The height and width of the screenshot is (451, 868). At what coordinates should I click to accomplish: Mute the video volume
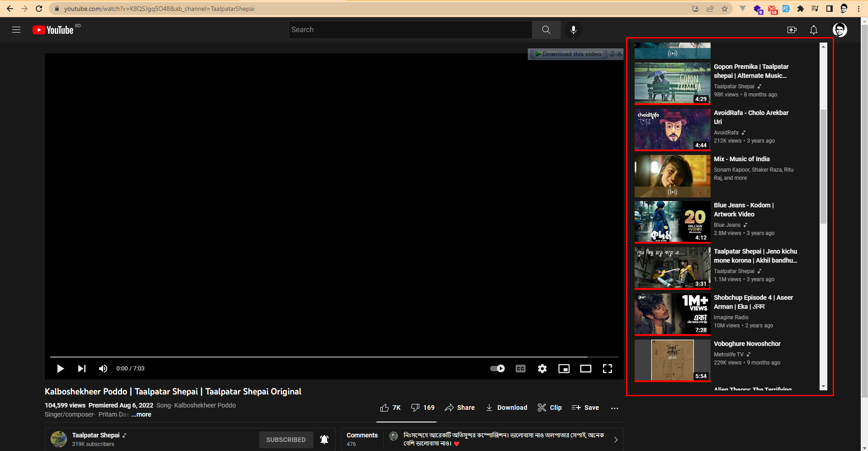[x=103, y=369]
